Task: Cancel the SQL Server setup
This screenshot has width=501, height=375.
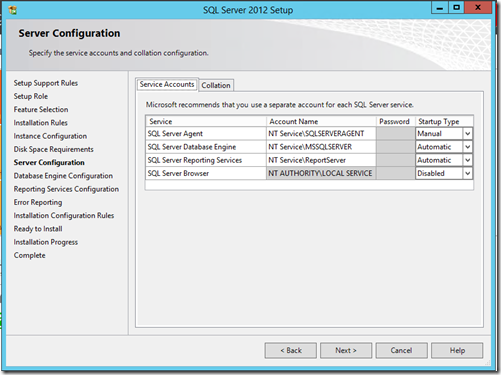Action: [401, 350]
